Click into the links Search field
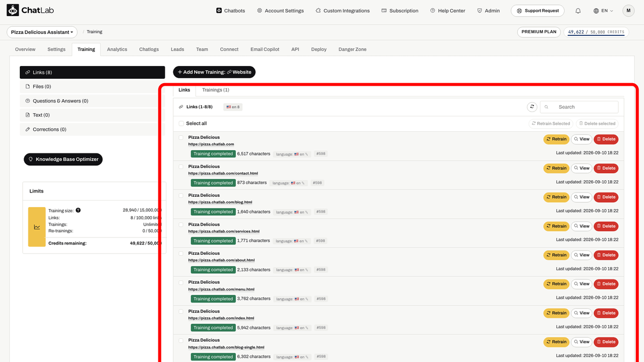This screenshot has width=644, height=362. pyautogui.click(x=579, y=107)
